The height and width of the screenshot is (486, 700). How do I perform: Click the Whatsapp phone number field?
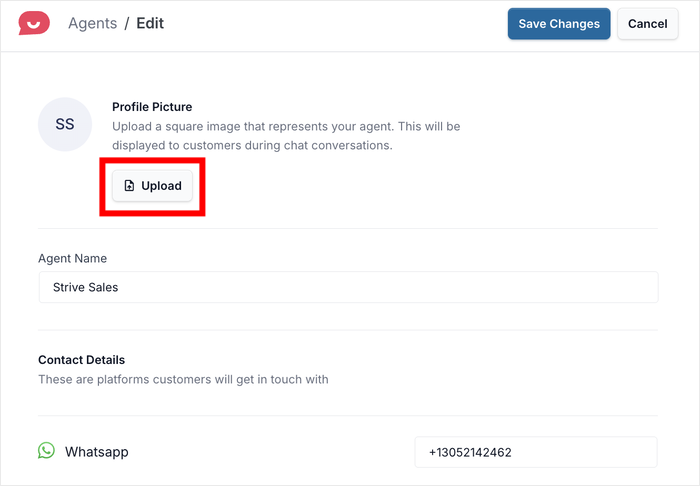pyautogui.click(x=535, y=452)
